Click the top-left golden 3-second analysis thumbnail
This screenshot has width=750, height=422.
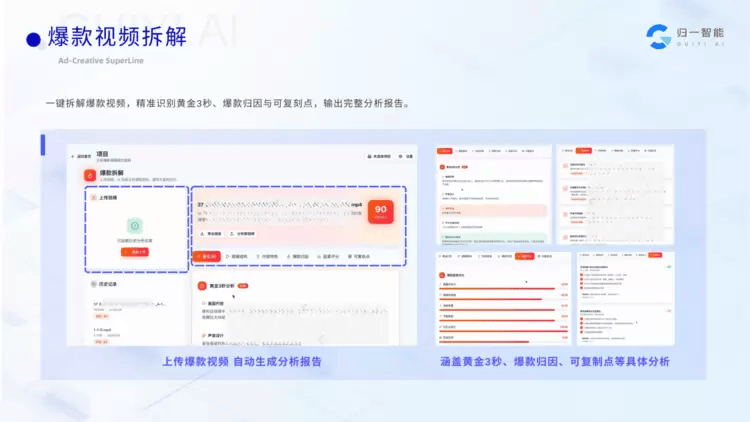coord(491,193)
